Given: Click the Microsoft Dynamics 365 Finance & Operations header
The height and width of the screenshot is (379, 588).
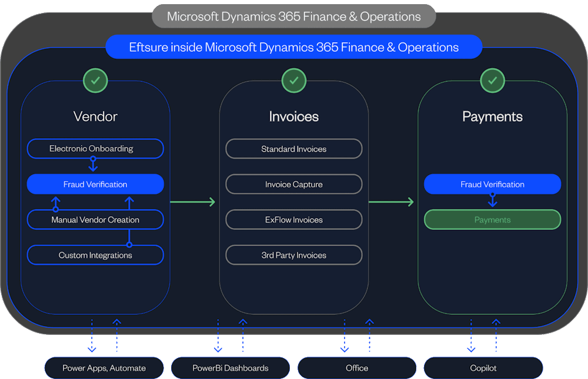Looking at the screenshot, I should click(294, 16).
